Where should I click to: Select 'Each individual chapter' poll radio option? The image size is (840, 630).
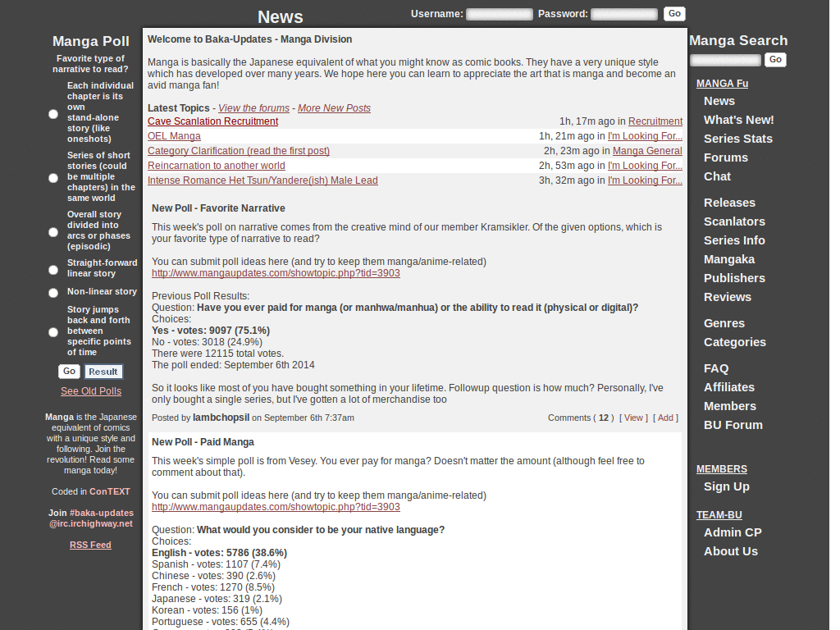point(53,114)
